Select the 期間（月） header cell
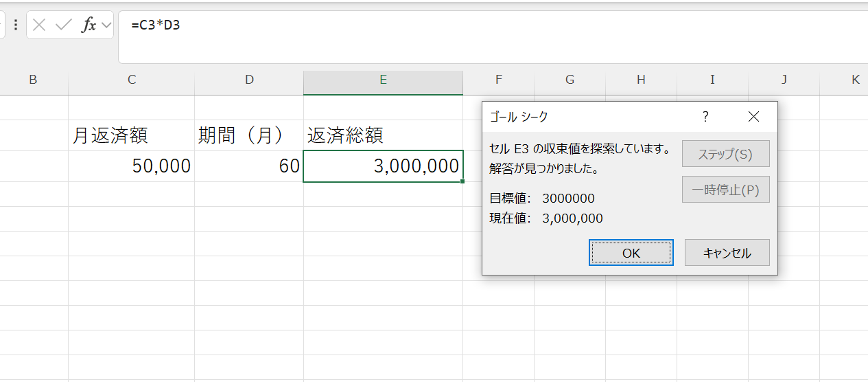 click(249, 135)
